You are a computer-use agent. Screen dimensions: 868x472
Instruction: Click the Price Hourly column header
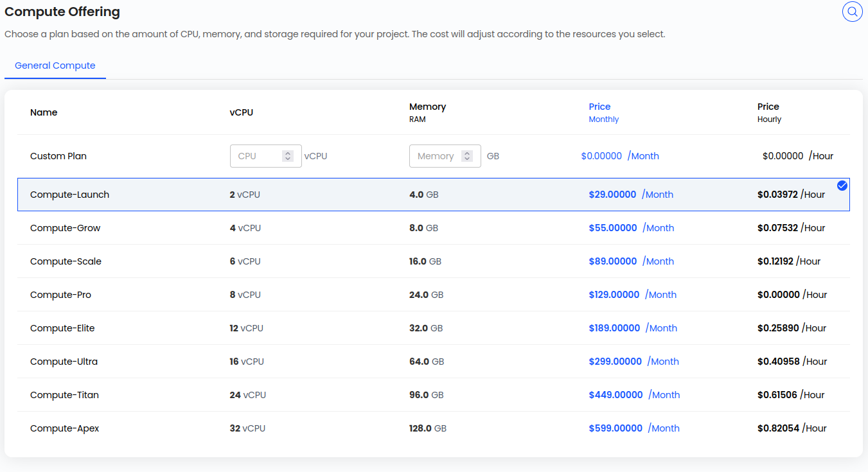pos(770,112)
